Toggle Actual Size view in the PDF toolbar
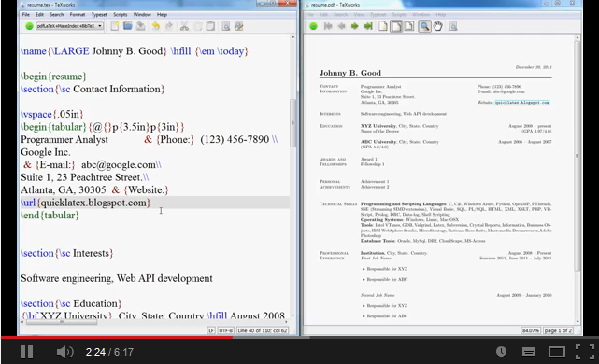The image size is (599, 364). click(383, 26)
